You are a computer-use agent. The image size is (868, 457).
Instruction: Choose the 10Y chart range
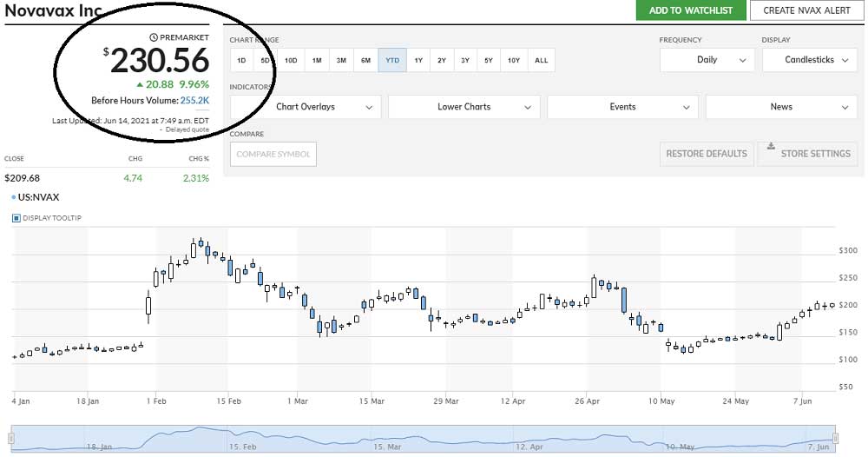tap(514, 60)
